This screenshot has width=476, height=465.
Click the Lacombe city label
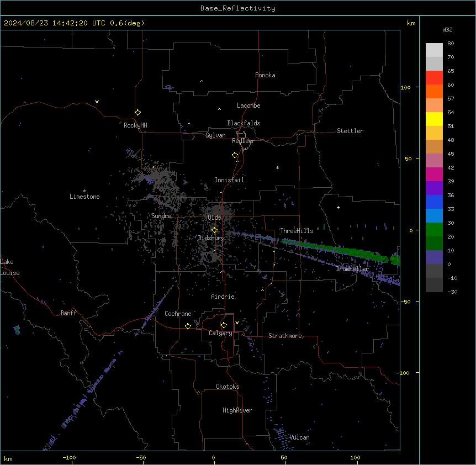pos(248,105)
